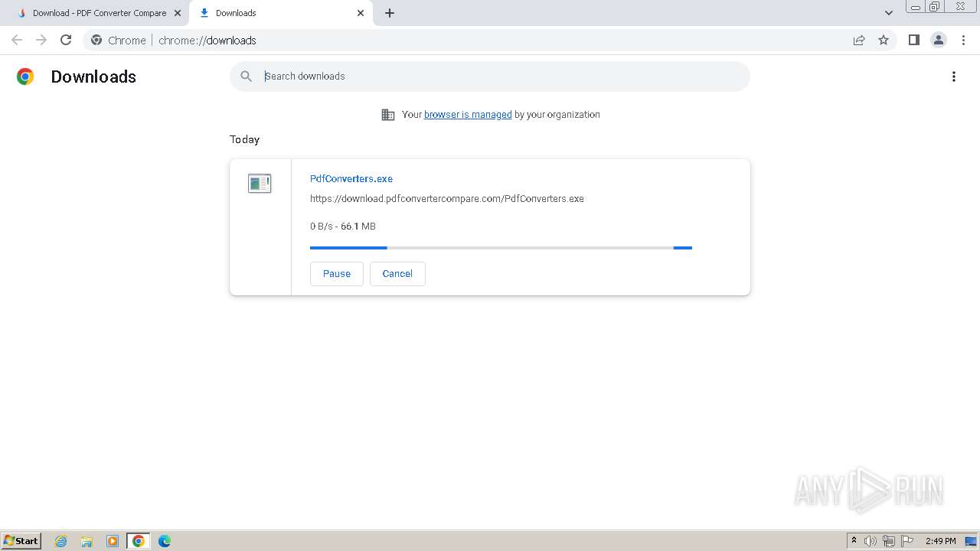Open the browser is managed link
This screenshot has height=551, width=980.
[468, 115]
